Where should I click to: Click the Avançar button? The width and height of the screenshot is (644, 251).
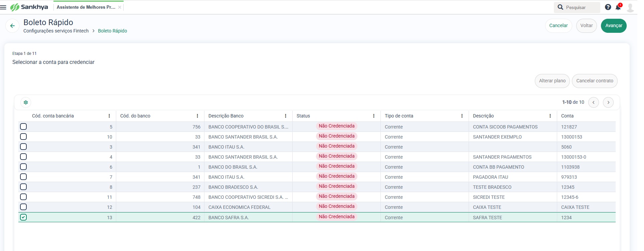tap(614, 26)
